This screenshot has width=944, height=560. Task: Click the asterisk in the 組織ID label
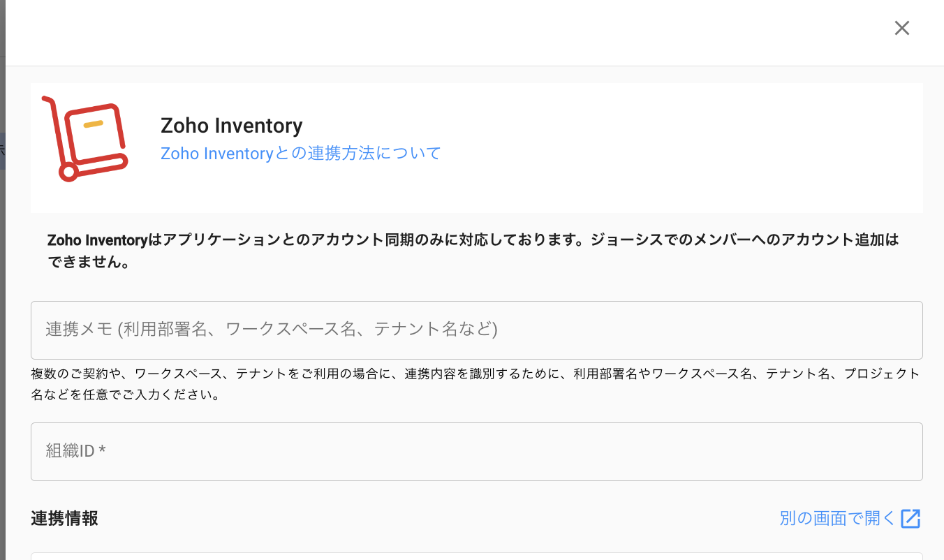[103, 450]
